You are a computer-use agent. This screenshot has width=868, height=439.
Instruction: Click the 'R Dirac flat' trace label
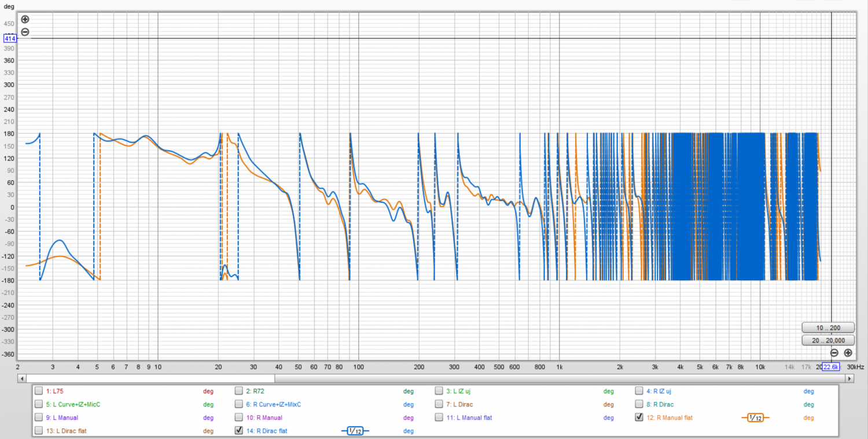pos(267,431)
